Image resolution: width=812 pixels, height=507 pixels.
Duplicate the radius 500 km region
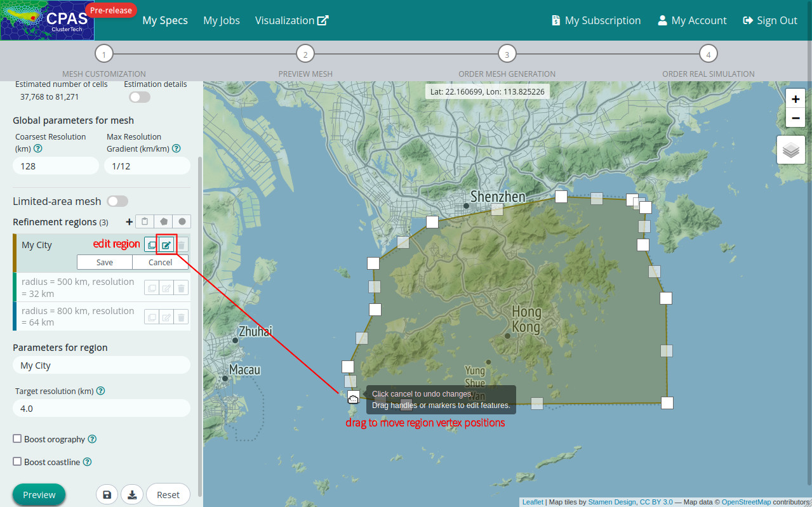pos(151,288)
